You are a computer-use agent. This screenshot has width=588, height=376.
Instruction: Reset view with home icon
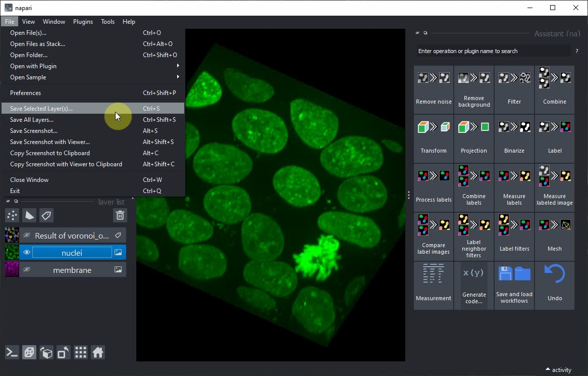tap(98, 353)
